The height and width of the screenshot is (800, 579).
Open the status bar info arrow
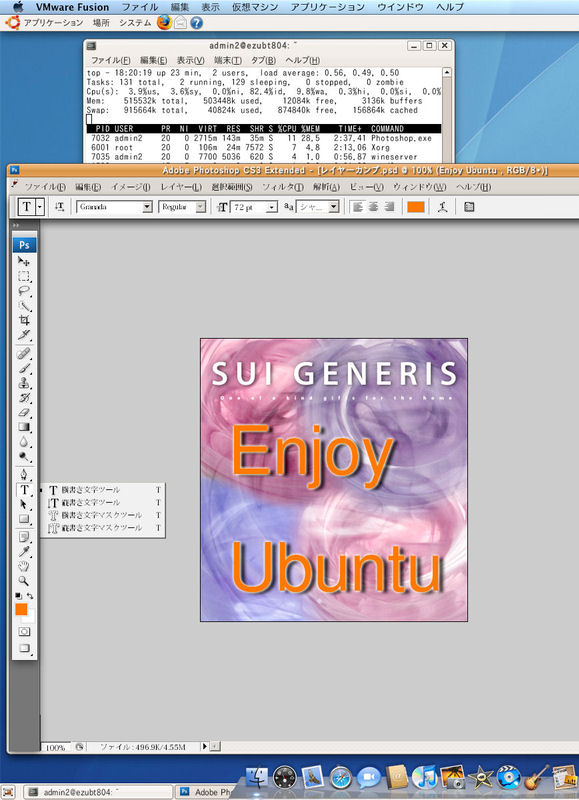point(204,746)
